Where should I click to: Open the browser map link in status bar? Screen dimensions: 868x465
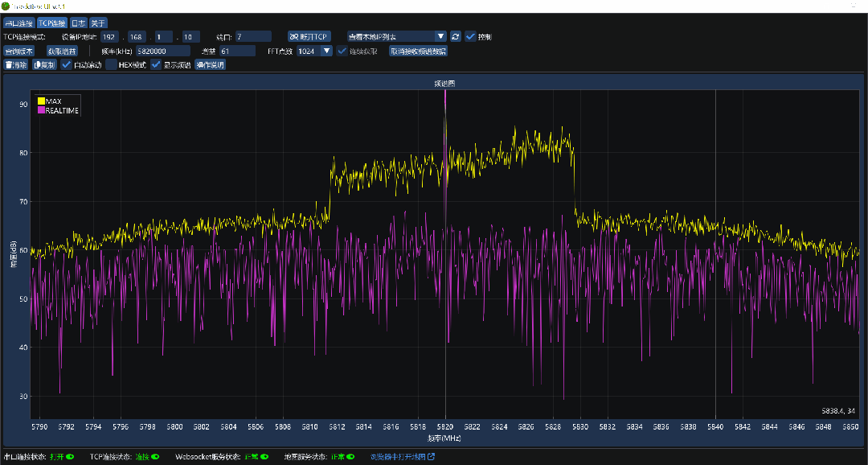(x=403, y=457)
